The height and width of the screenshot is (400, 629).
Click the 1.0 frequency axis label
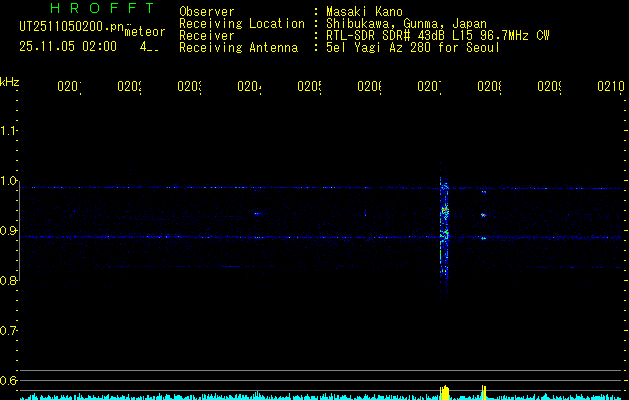click(8, 181)
